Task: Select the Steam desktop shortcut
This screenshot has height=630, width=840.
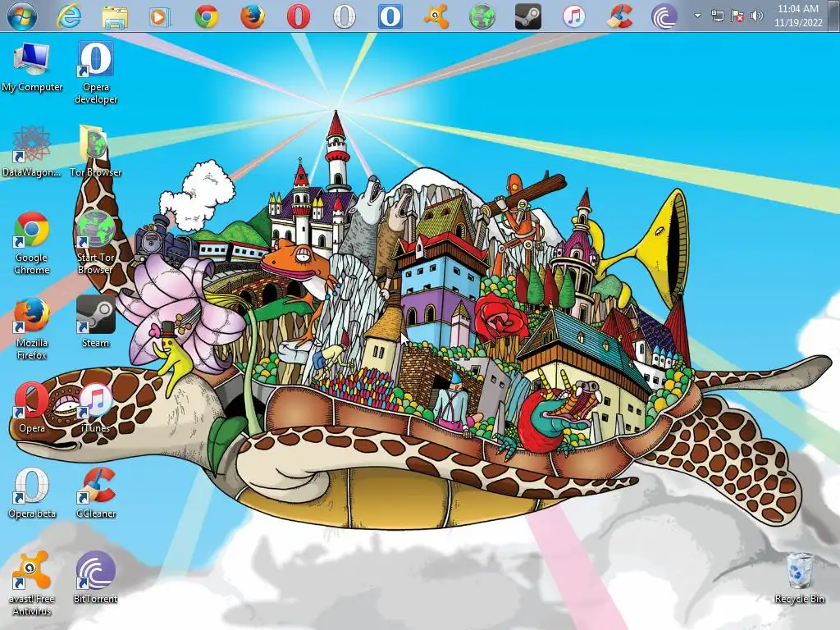Action: click(95, 322)
